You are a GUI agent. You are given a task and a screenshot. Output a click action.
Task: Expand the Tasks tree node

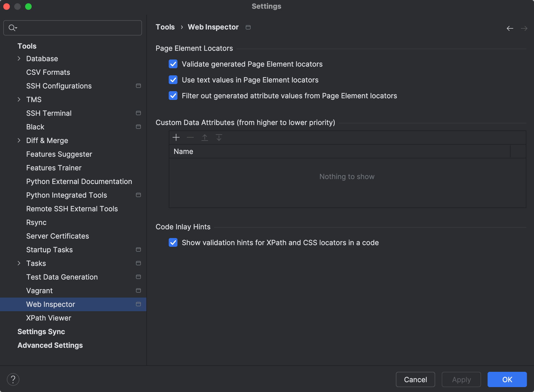[x=19, y=263]
